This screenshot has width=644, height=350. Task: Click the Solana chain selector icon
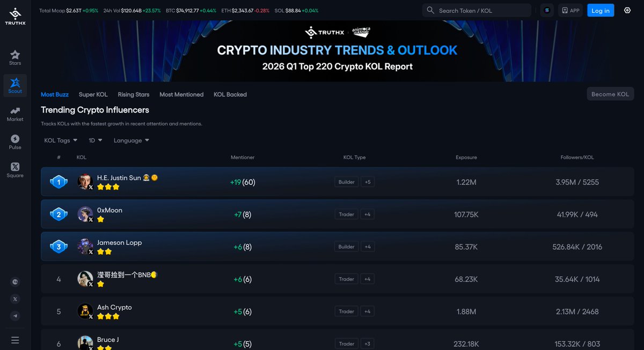547,10
